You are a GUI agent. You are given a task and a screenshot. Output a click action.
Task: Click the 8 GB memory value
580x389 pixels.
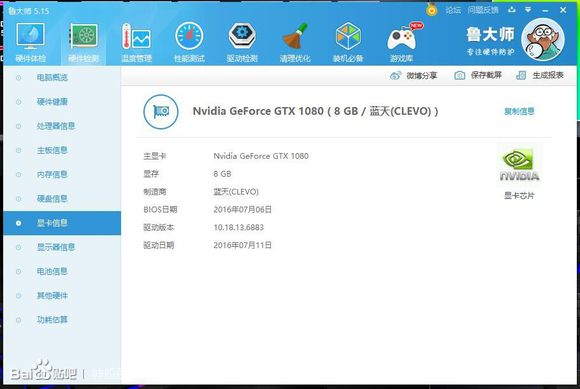tap(222, 174)
